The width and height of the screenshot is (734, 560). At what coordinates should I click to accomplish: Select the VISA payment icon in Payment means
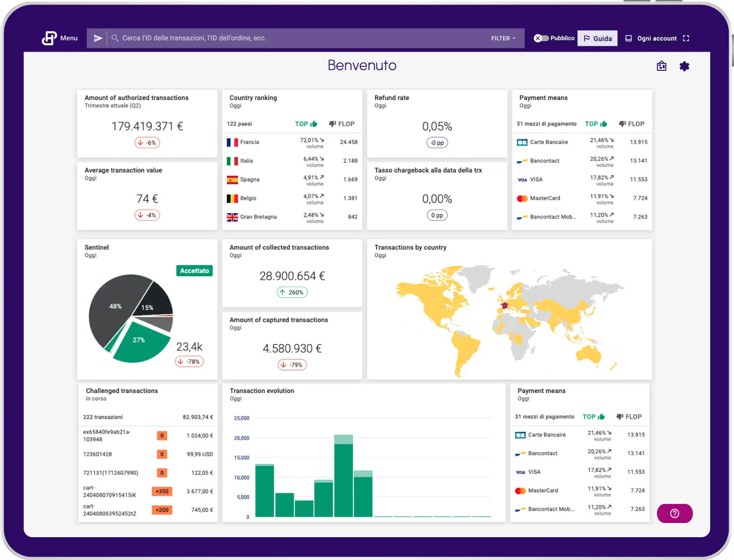(x=522, y=179)
